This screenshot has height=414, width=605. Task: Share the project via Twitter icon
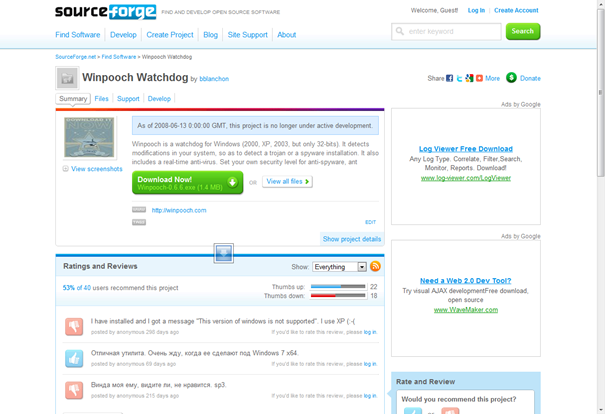[459, 78]
